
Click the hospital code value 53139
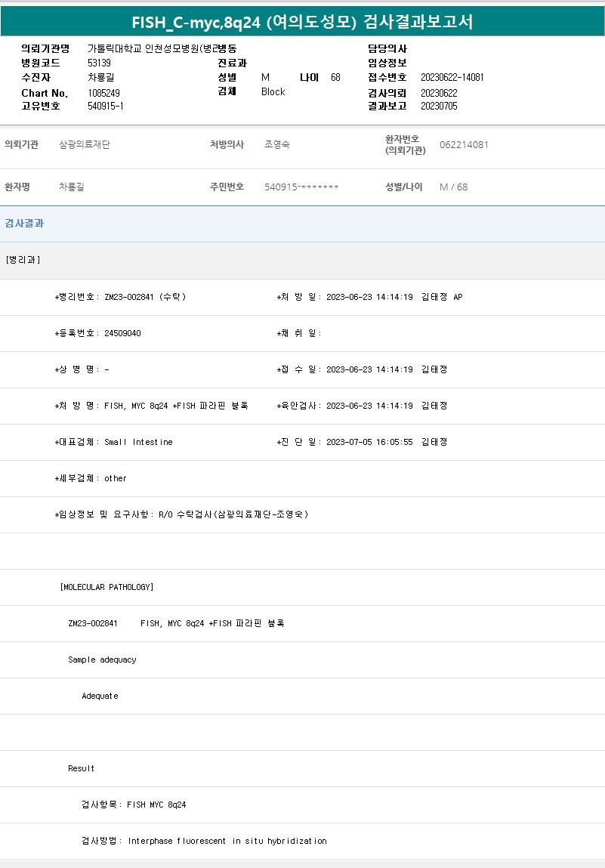coord(99,63)
